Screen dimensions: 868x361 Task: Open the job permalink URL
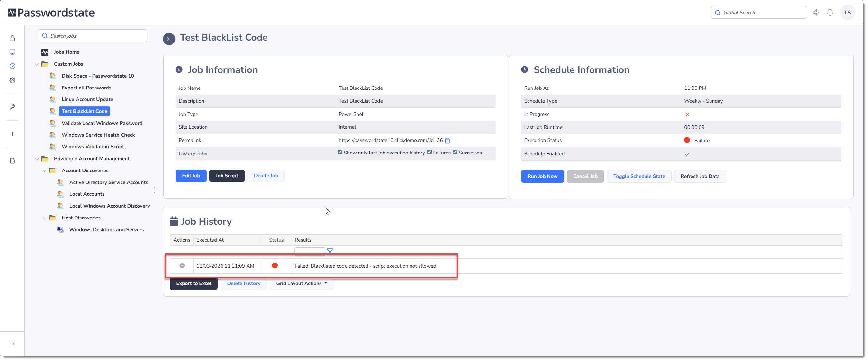(x=391, y=140)
